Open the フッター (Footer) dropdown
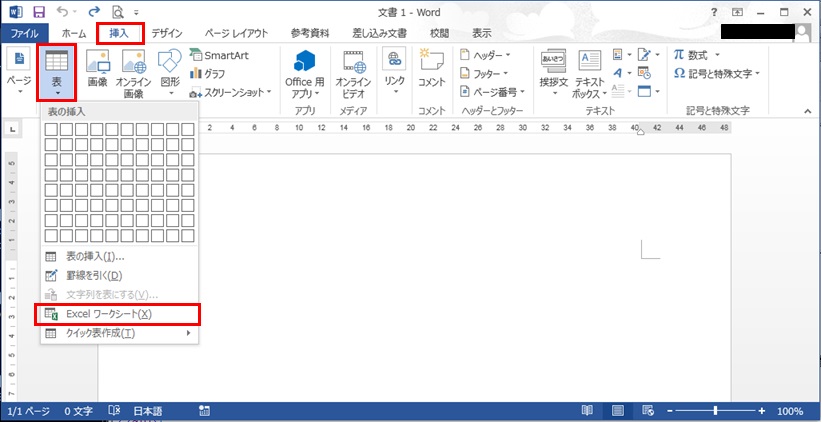 (484, 73)
